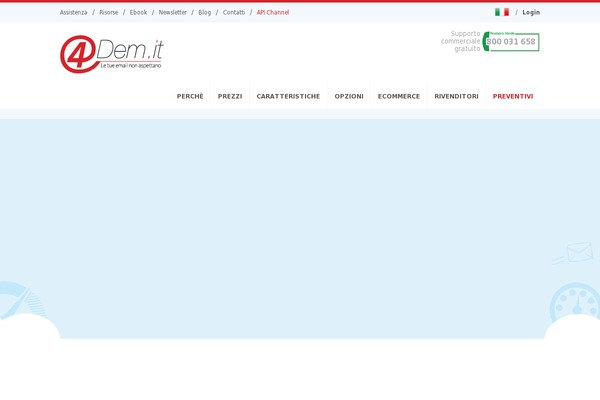Visit the Blog link
This screenshot has height=400, width=600.
[x=204, y=12]
